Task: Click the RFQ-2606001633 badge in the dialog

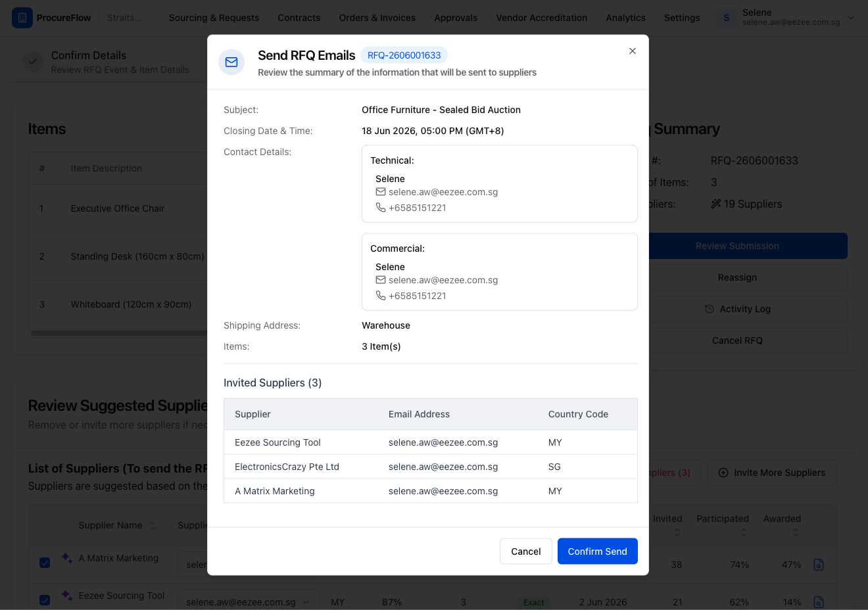Action: coord(404,55)
